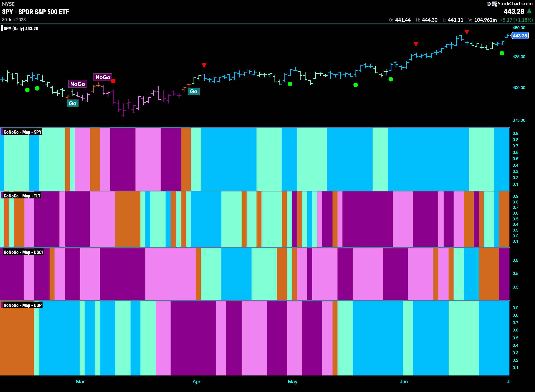The width and height of the screenshot is (535, 392).
Task: Click the Jun label on time axis
Action: pos(403,381)
